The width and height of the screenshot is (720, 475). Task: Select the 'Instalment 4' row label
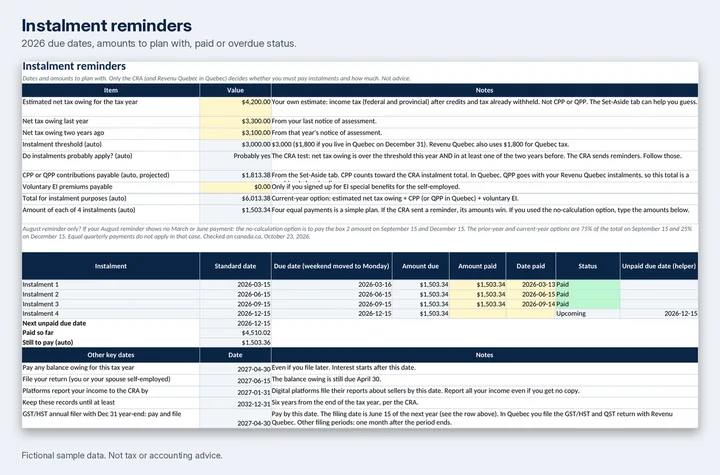click(x=40, y=314)
